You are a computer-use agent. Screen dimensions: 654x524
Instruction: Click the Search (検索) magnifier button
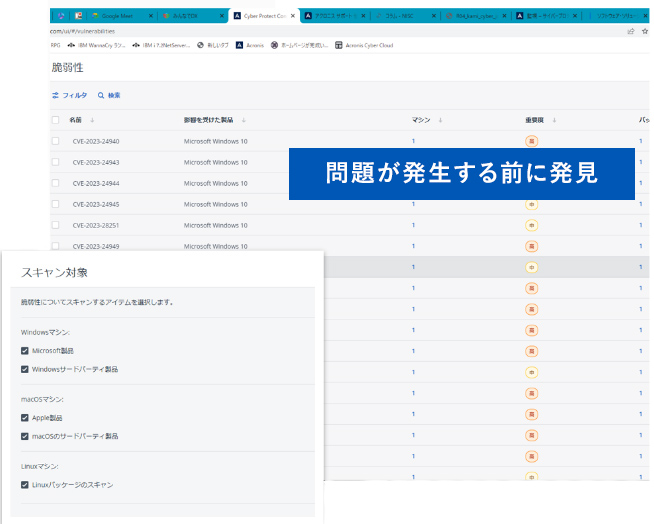click(109, 95)
